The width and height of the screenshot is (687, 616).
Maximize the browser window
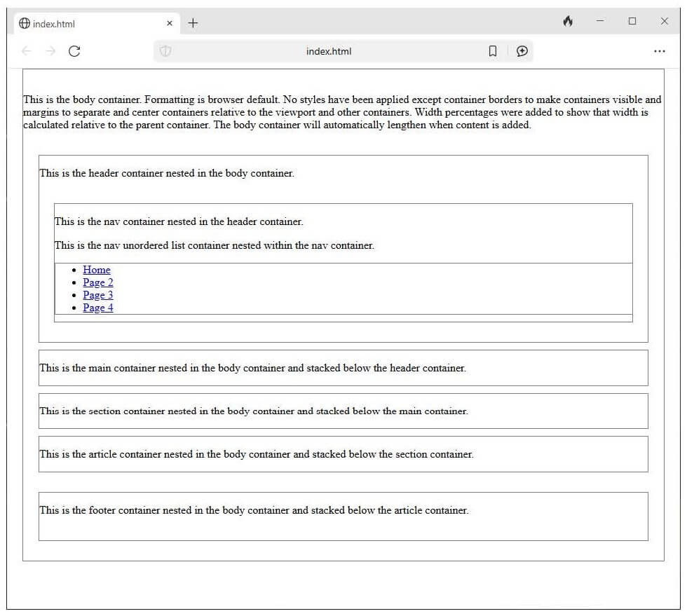point(632,22)
